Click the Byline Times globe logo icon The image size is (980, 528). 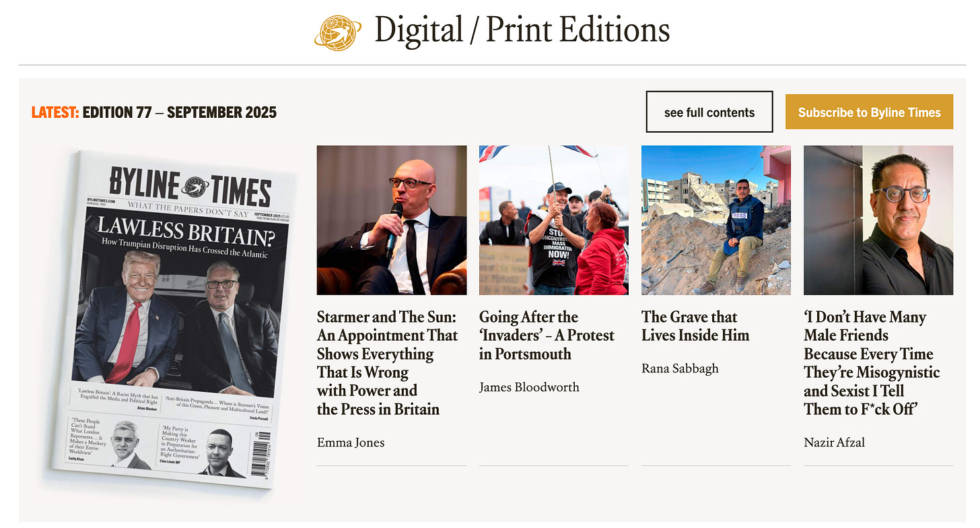pyautogui.click(x=337, y=32)
